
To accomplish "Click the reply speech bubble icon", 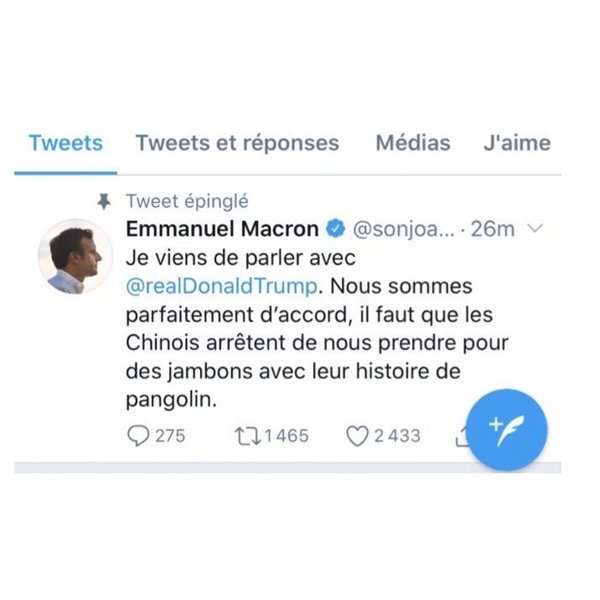I will (x=139, y=435).
